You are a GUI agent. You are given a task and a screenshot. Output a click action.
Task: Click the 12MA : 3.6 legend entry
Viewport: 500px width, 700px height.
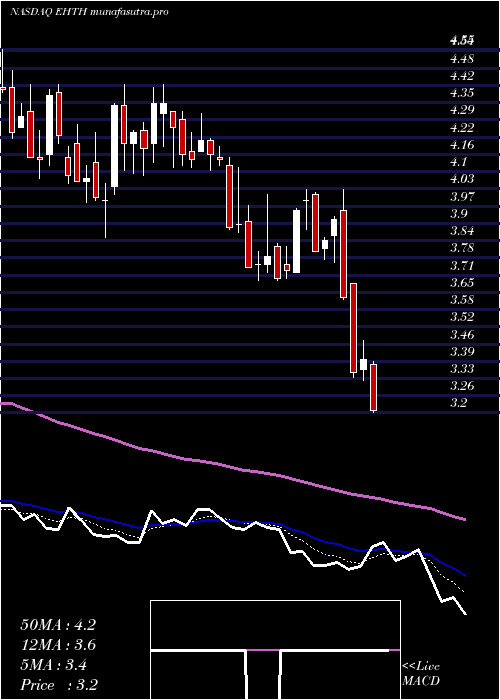58,645
